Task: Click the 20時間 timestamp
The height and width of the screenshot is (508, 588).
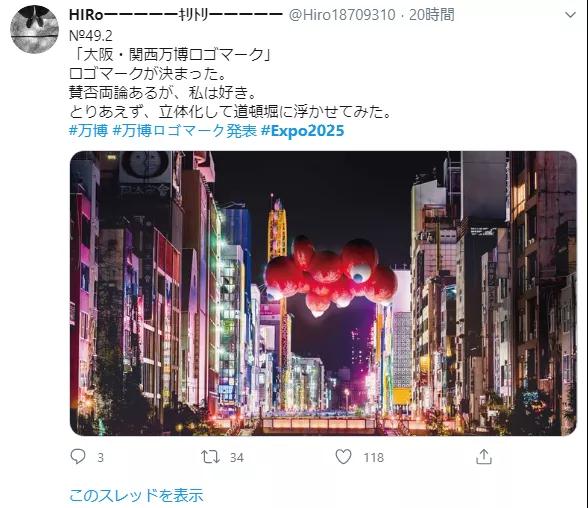Action: (432, 15)
